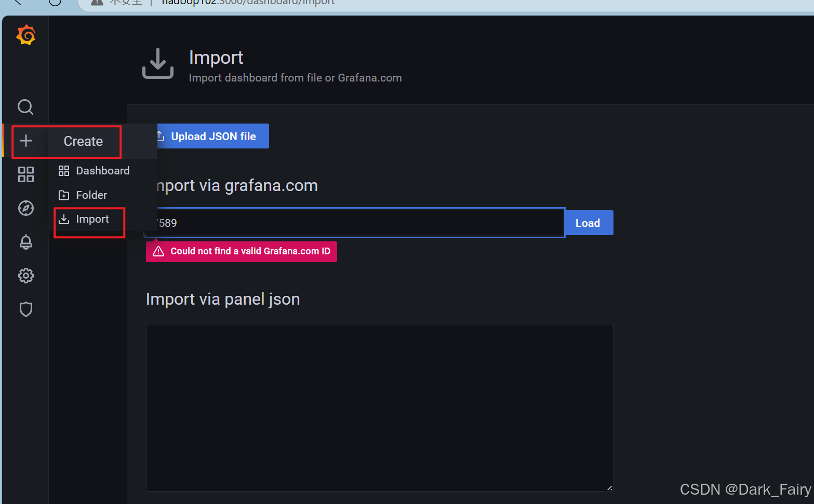The width and height of the screenshot is (814, 504).
Task: Click the not-secure warning triangle in address bar
Action: pos(97,2)
